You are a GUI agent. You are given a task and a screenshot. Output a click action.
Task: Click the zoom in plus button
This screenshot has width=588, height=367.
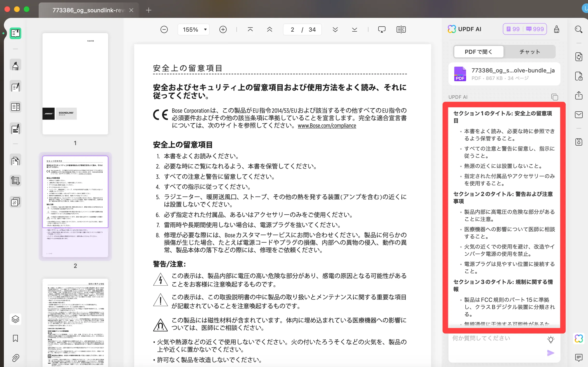point(223,30)
